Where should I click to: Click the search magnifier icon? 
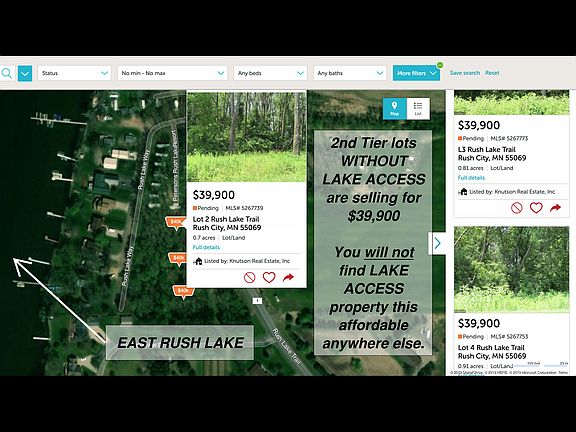click(6, 73)
